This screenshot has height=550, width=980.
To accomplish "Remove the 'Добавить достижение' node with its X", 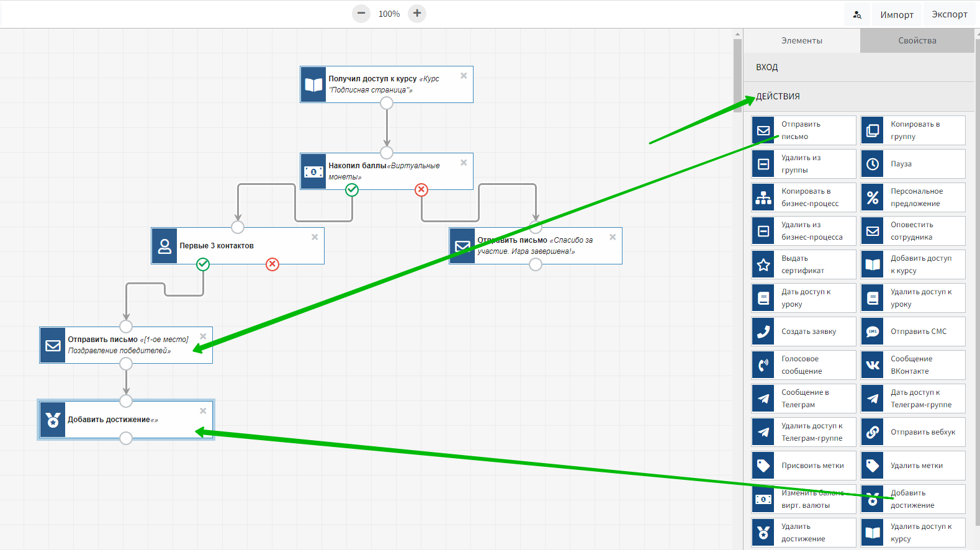I will (x=203, y=411).
